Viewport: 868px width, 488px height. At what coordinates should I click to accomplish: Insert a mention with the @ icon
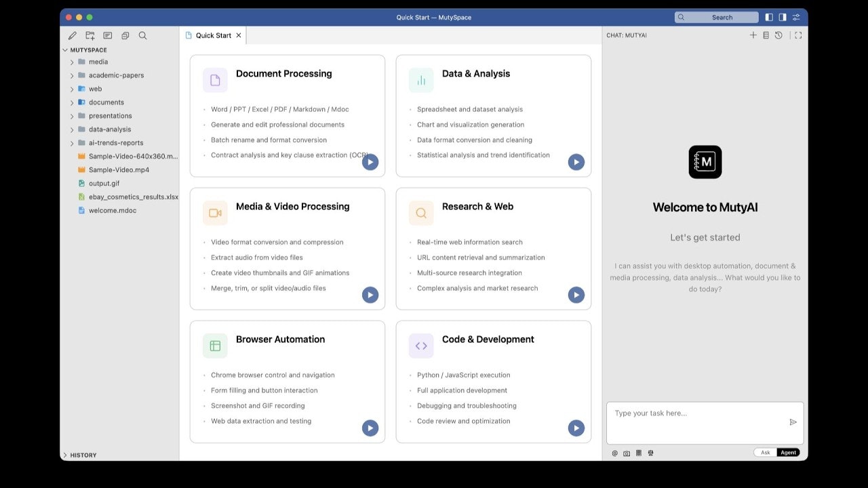[x=615, y=453]
